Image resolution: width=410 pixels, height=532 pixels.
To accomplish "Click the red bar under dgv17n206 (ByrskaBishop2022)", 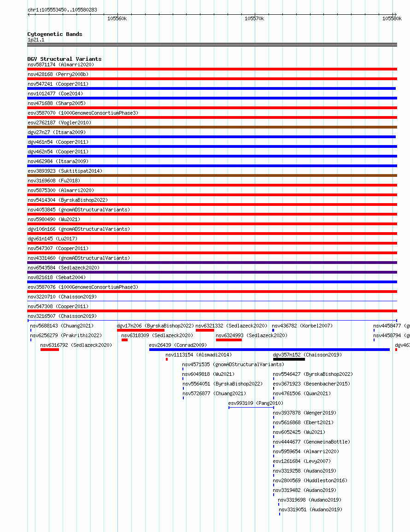I will (x=141, y=330).
